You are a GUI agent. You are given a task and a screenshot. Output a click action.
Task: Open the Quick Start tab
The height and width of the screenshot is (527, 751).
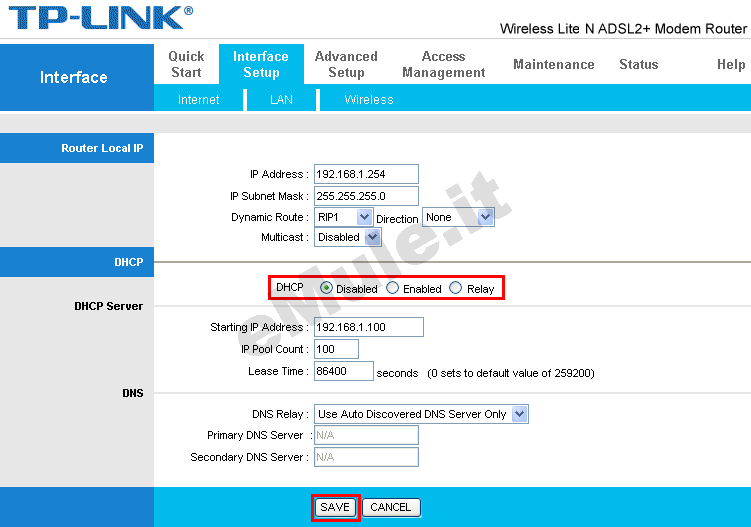[186, 64]
